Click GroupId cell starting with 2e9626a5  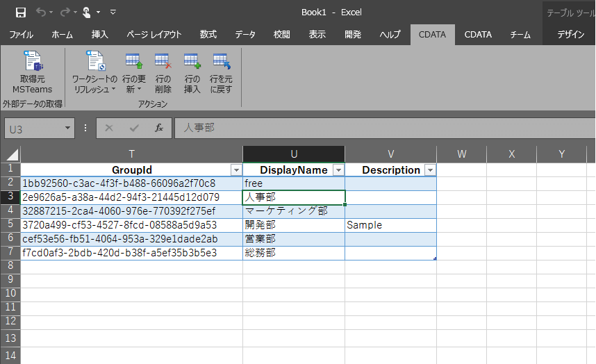[x=131, y=197]
